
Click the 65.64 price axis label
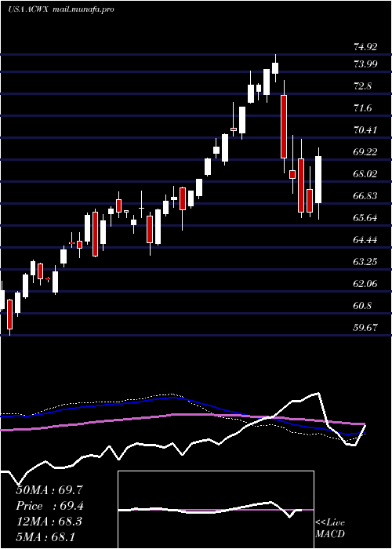click(365, 218)
